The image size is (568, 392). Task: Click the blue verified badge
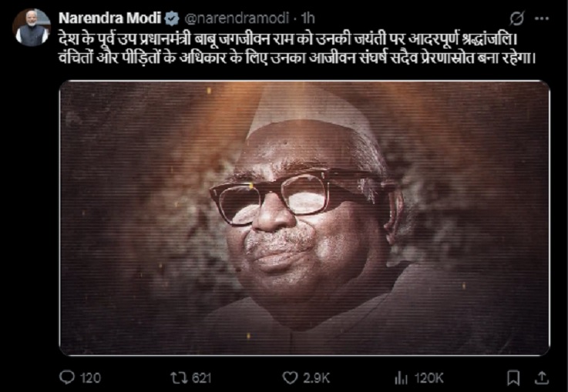172,18
